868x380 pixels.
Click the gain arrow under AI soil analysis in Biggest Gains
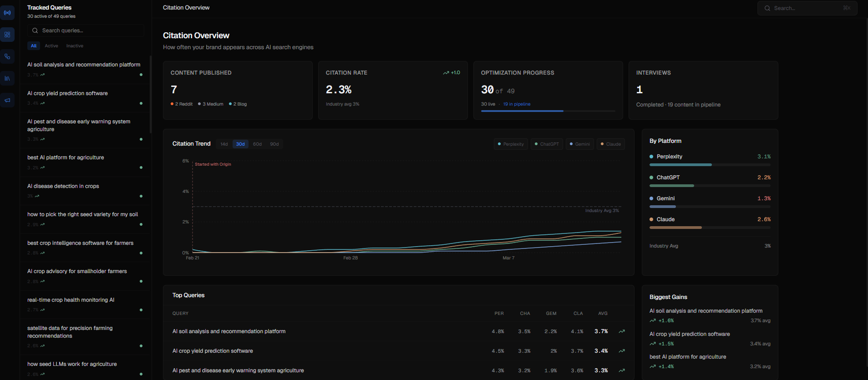click(653, 321)
